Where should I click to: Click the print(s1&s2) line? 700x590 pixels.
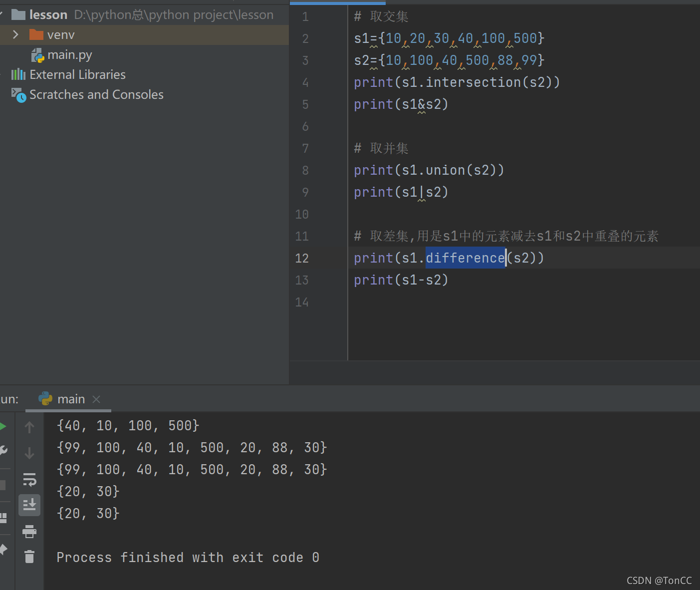coord(401,104)
